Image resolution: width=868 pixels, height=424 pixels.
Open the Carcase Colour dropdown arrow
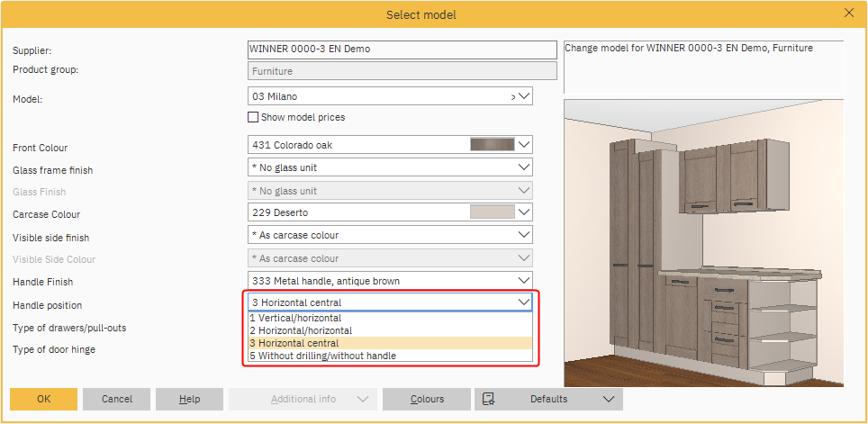pyautogui.click(x=524, y=212)
